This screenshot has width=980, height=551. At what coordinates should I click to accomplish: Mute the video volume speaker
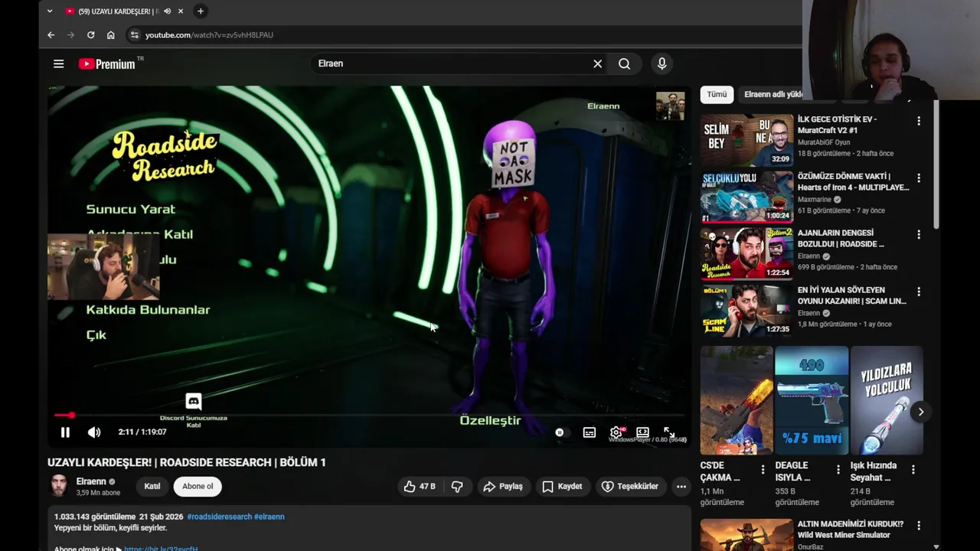(x=94, y=432)
